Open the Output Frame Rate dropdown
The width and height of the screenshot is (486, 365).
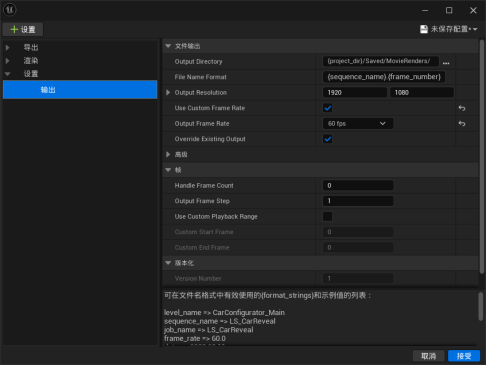pyautogui.click(x=358, y=123)
